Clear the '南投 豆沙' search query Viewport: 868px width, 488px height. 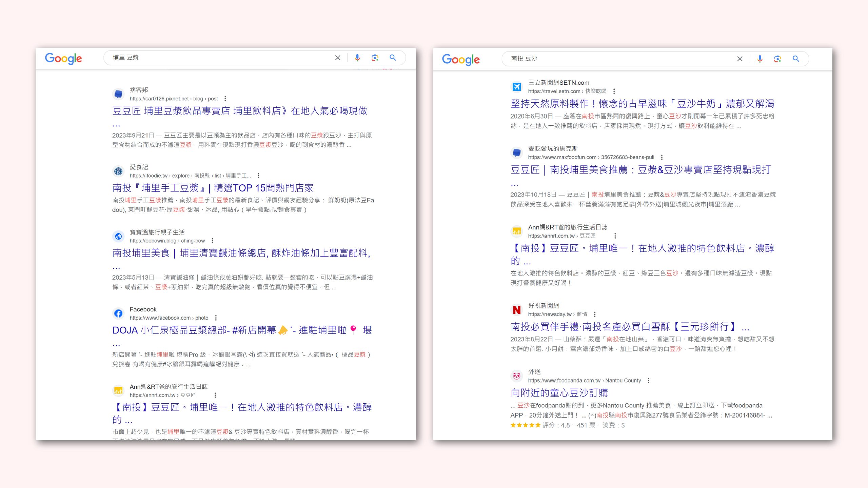[x=740, y=59]
